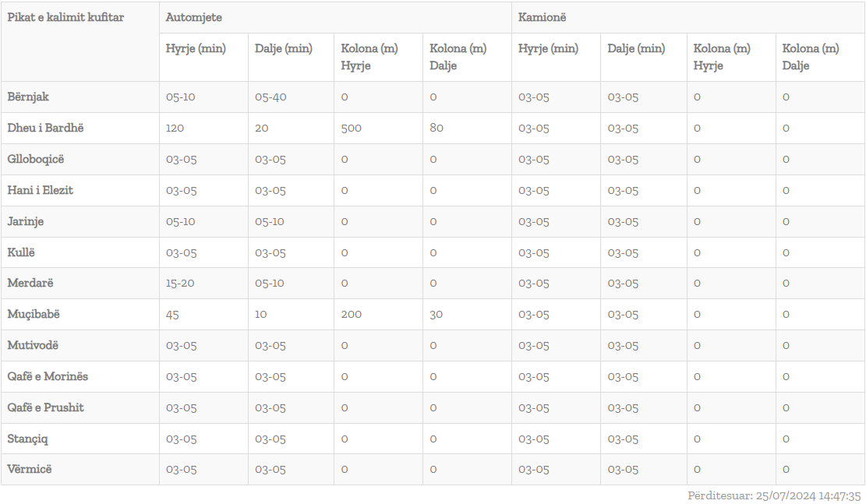The image size is (866, 504).
Task: Click the 15-20 entry time for Merdarë
Action: (x=180, y=284)
